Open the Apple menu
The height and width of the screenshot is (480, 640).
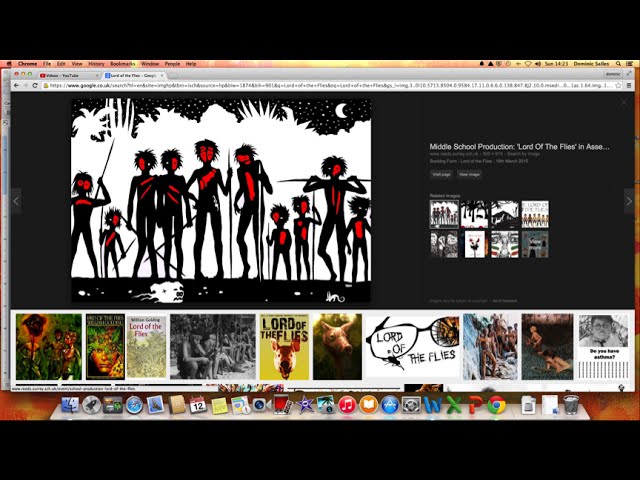[9, 64]
